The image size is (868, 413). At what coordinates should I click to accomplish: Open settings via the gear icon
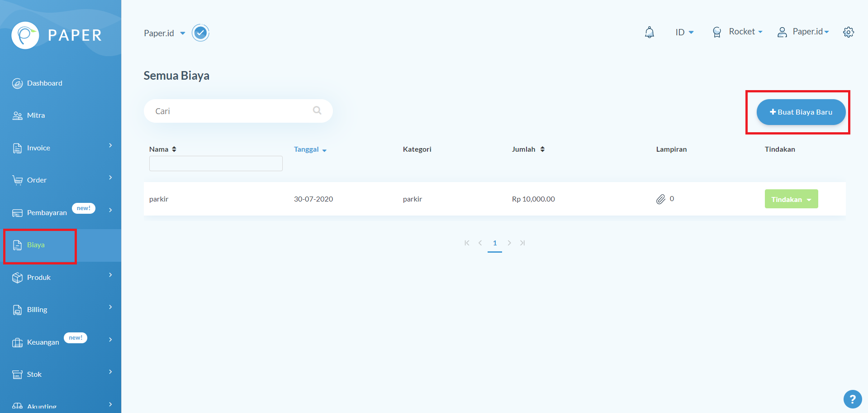tap(848, 32)
